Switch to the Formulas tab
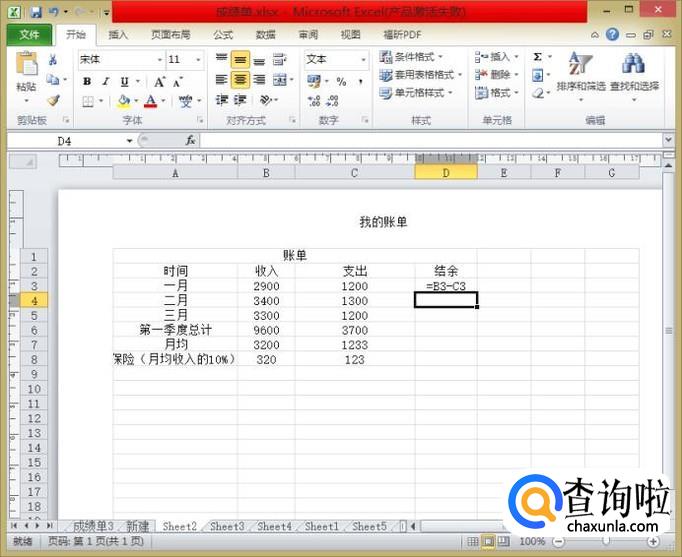682x557 pixels. pos(223,35)
